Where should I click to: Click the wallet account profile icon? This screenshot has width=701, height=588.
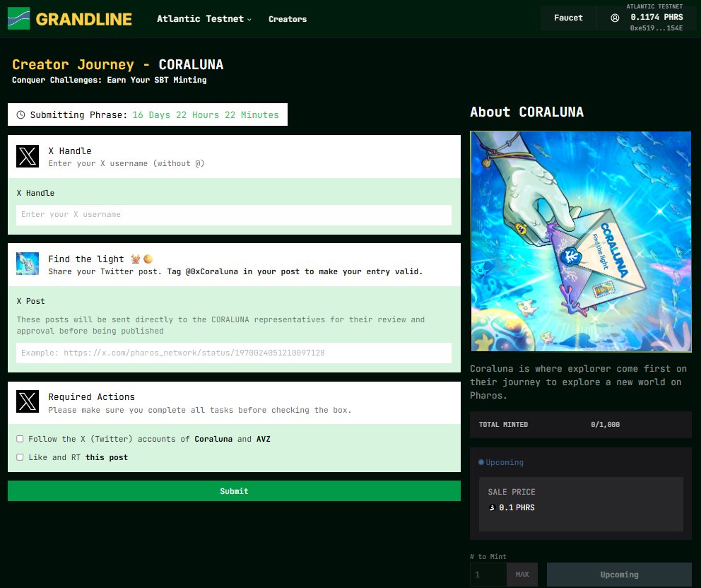coord(615,18)
